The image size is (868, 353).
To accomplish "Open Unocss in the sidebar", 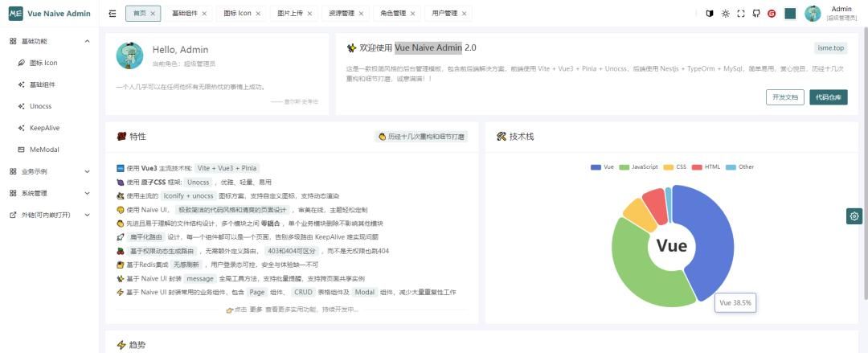I will pyautogui.click(x=50, y=106).
